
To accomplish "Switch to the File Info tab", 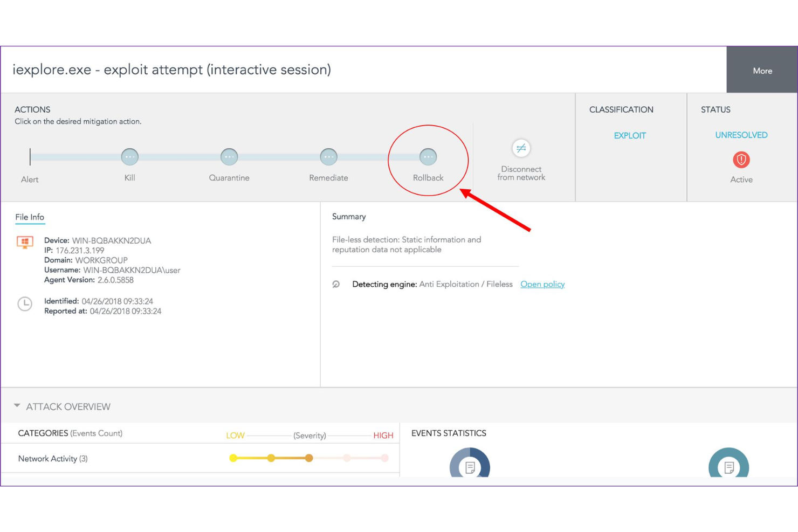I will [30, 217].
